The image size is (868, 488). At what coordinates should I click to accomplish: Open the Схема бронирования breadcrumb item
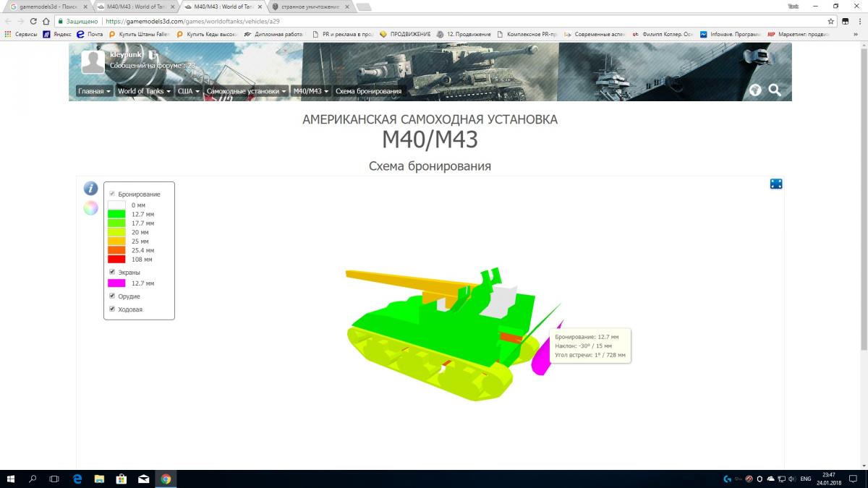(x=368, y=91)
